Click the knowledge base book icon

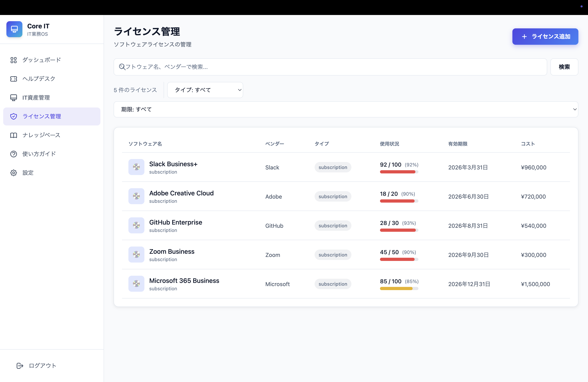(x=14, y=135)
